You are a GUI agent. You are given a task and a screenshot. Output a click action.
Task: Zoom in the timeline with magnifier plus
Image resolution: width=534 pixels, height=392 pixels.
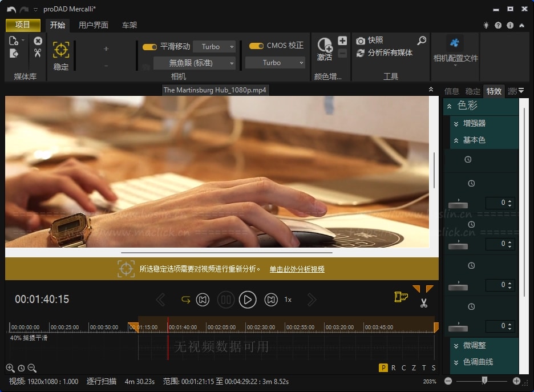(10, 368)
